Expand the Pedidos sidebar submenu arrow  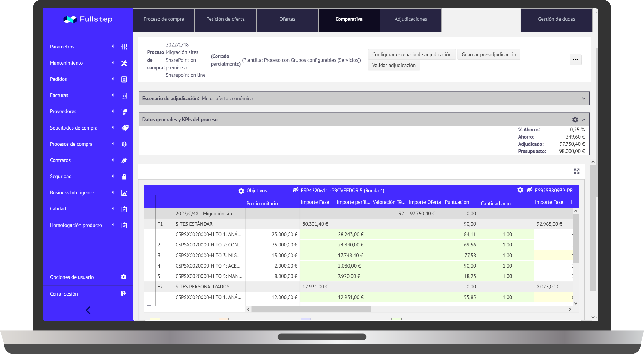coord(113,79)
